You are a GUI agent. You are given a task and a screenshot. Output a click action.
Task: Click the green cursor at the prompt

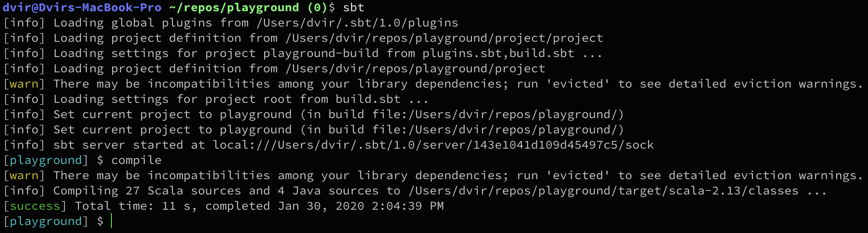coord(111,221)
